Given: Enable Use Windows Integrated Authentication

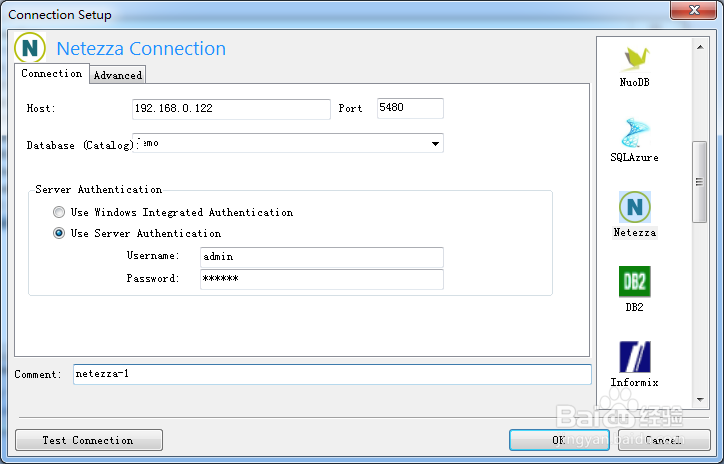Looking at the screenshot, I should click(x=60, y=213).
